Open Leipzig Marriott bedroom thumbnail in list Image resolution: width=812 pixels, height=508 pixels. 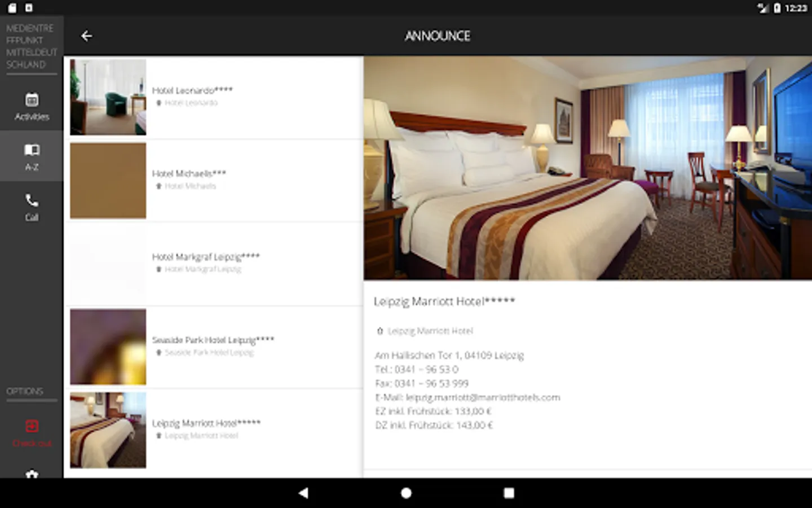pyautogui.click(x=108, y=430)
